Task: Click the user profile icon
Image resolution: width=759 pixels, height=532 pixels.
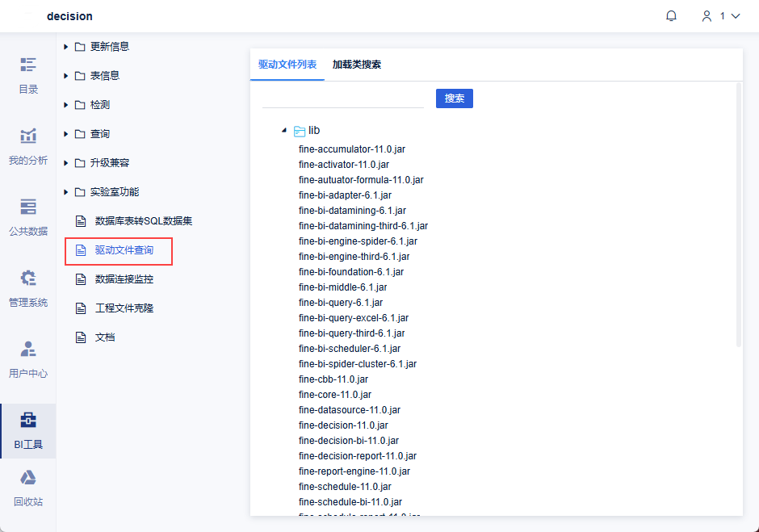Action: tap(707, 16)
